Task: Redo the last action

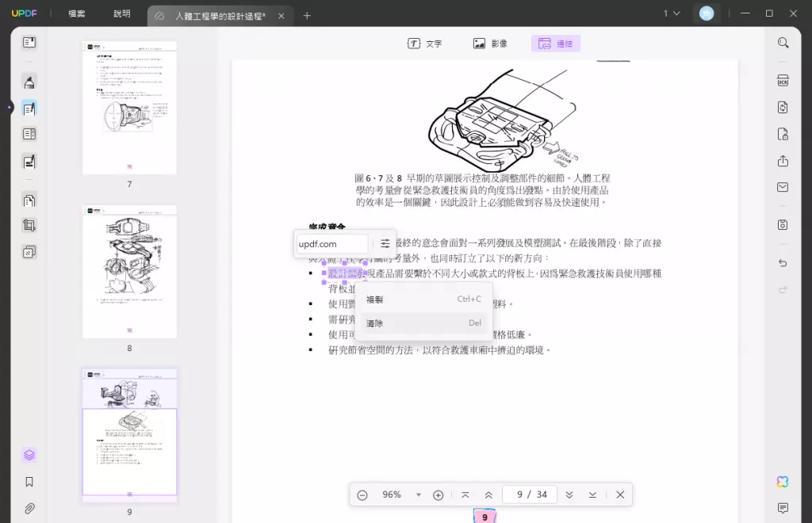Action: click(x=783, y=290)
